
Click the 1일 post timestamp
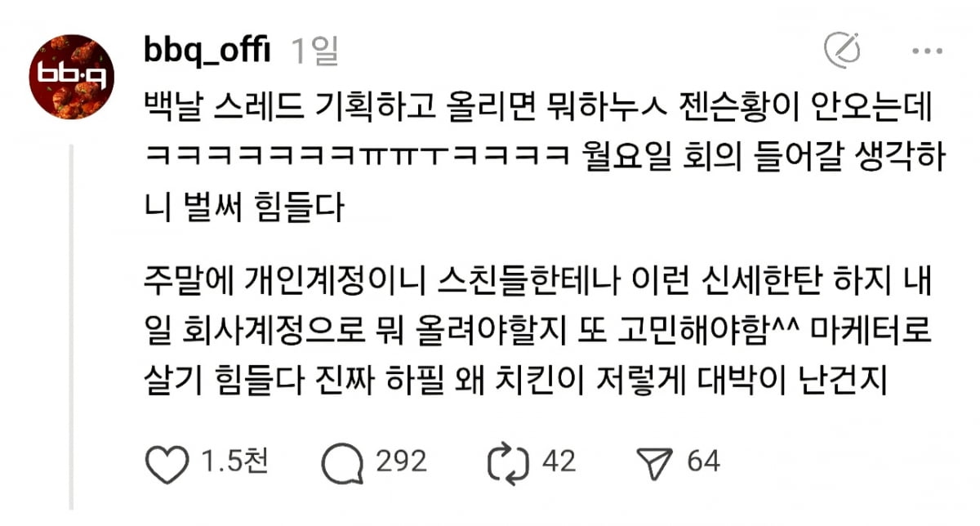coord(314,51)
